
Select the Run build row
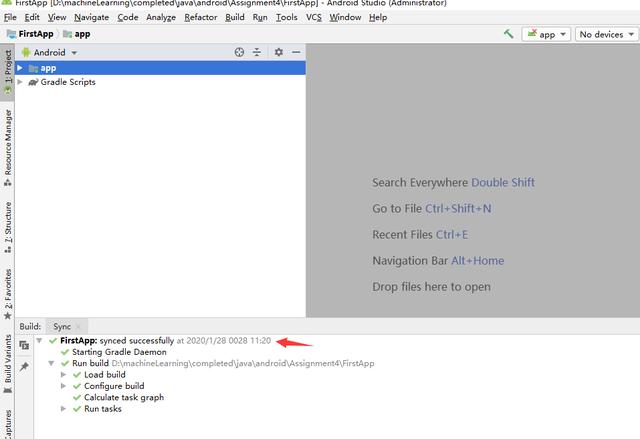pos(217,364)
